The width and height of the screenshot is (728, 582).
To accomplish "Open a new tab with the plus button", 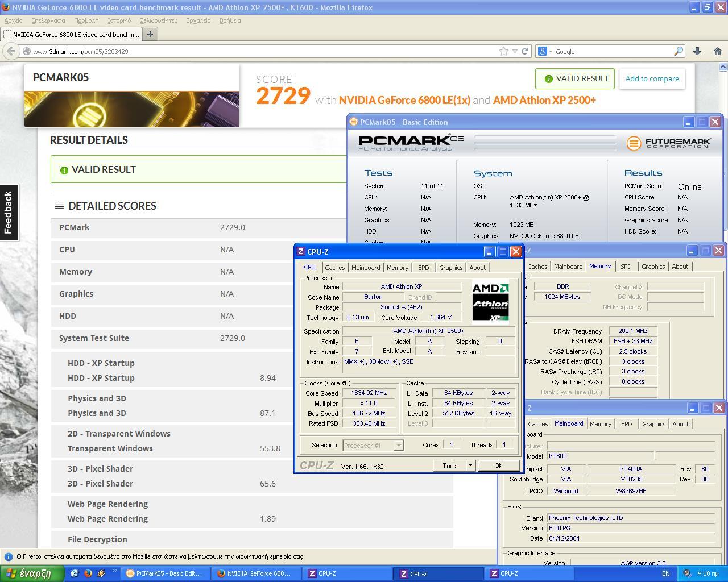I will (x=150, y=34).
